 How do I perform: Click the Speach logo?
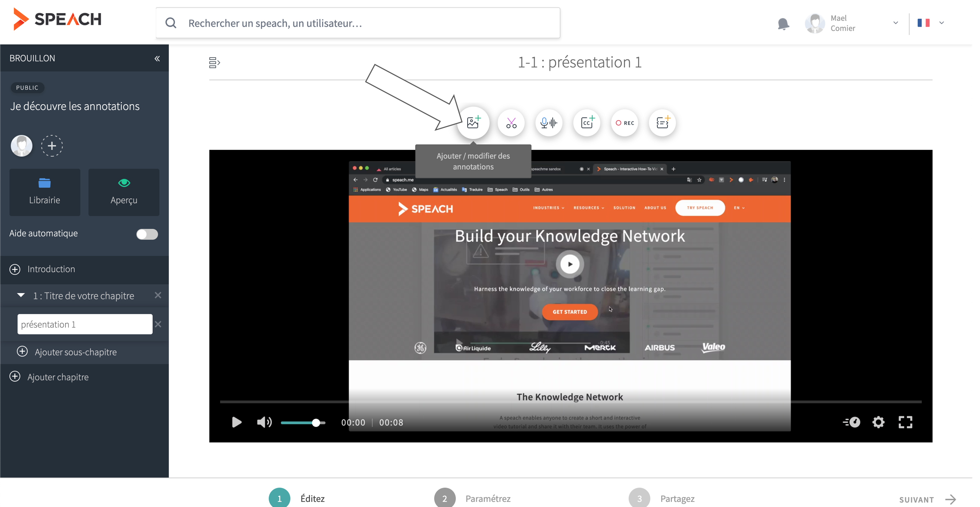57,19
